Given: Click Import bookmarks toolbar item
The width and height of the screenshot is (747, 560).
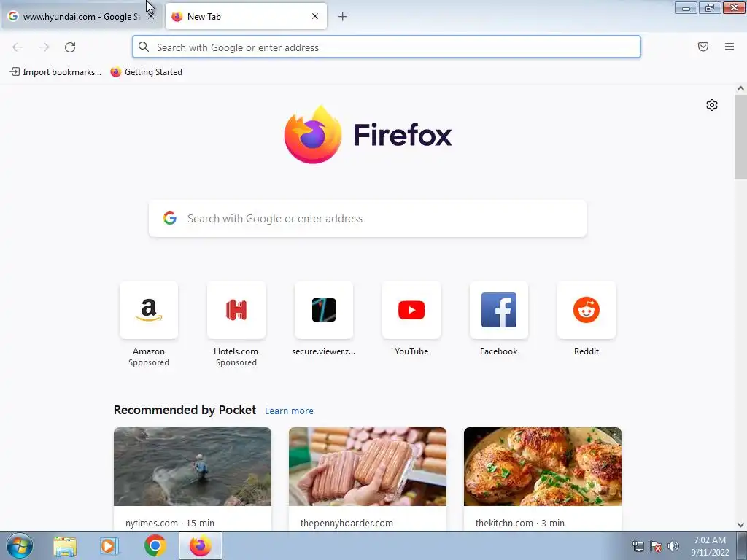Looking at the screenshot, I should tap(55, 72).
